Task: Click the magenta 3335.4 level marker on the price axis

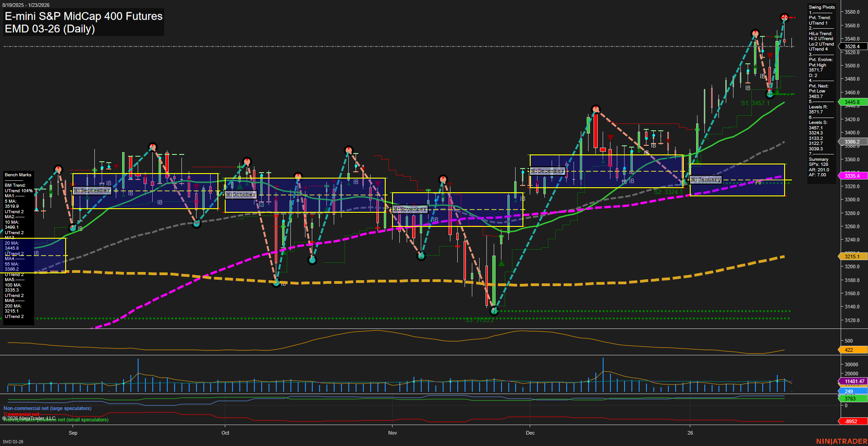Action: click(852, 176)
